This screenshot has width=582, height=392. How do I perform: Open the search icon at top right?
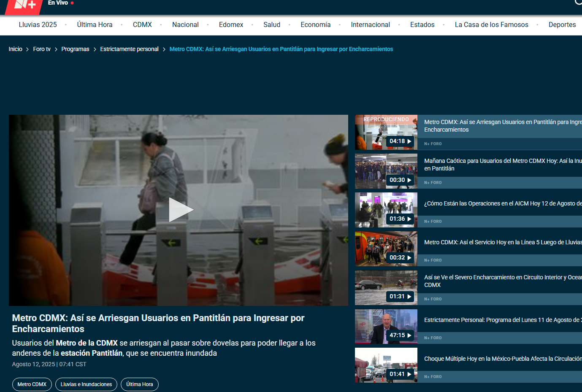coord(579,2)
